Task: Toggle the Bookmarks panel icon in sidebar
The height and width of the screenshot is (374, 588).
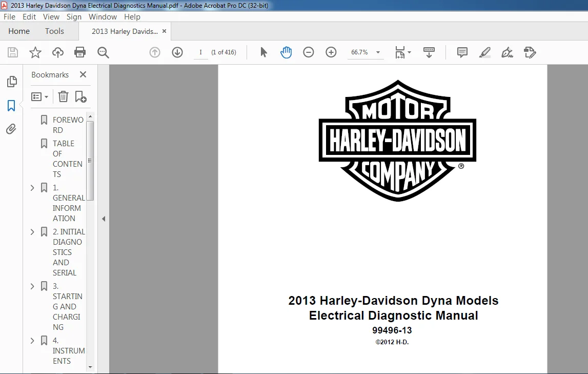Action: pyautogui.click(x=11, y=105)
